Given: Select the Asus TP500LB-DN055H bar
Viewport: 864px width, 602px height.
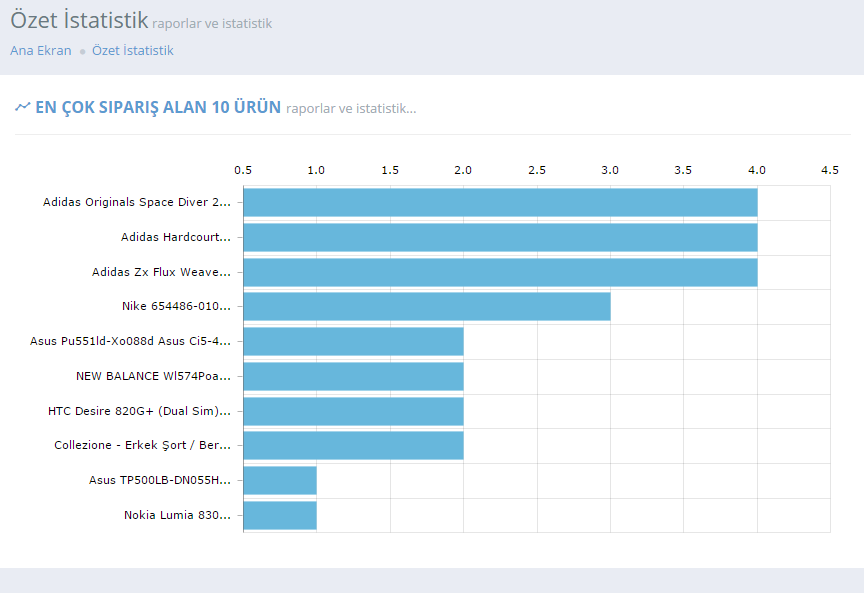Looking at the screenshot, I should [280, 480].
